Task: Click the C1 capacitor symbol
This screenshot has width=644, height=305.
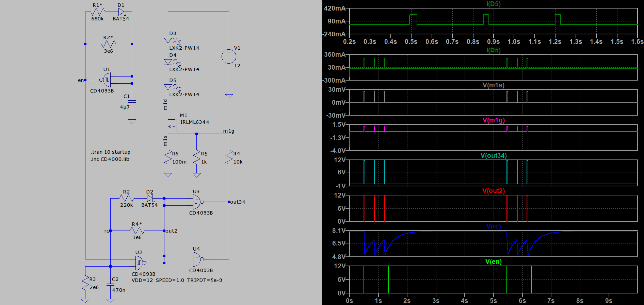Action: click(x=132, y=102)
